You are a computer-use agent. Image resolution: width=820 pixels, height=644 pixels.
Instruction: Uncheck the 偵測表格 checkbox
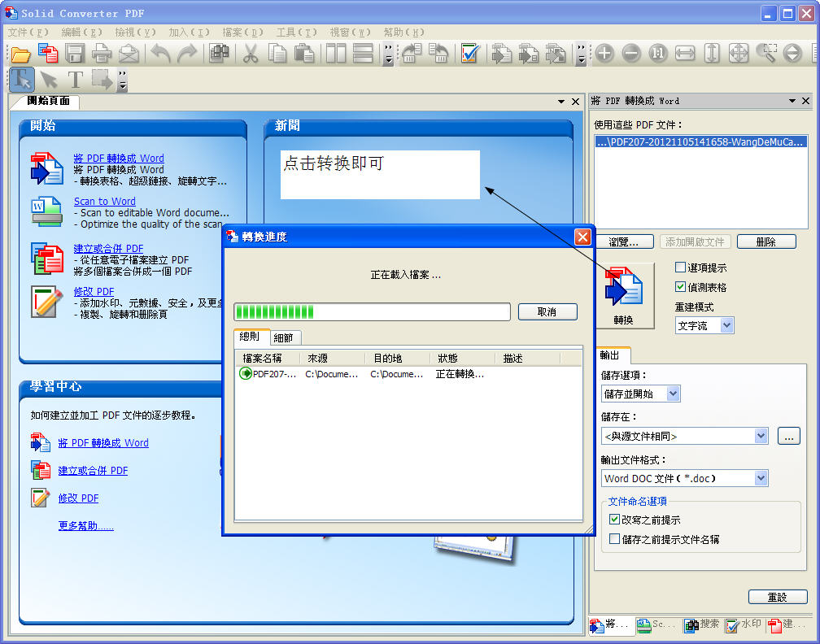(x=680, y=287)
